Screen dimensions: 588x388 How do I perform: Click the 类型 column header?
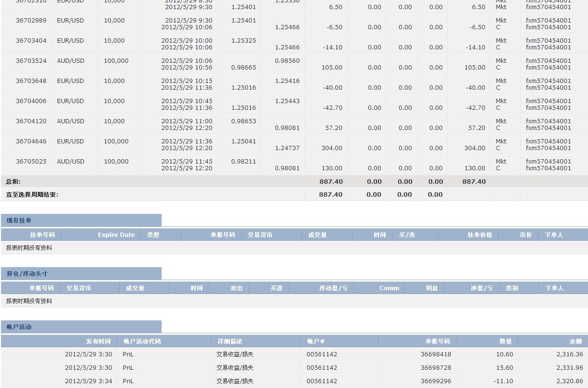tap(153, 235)
